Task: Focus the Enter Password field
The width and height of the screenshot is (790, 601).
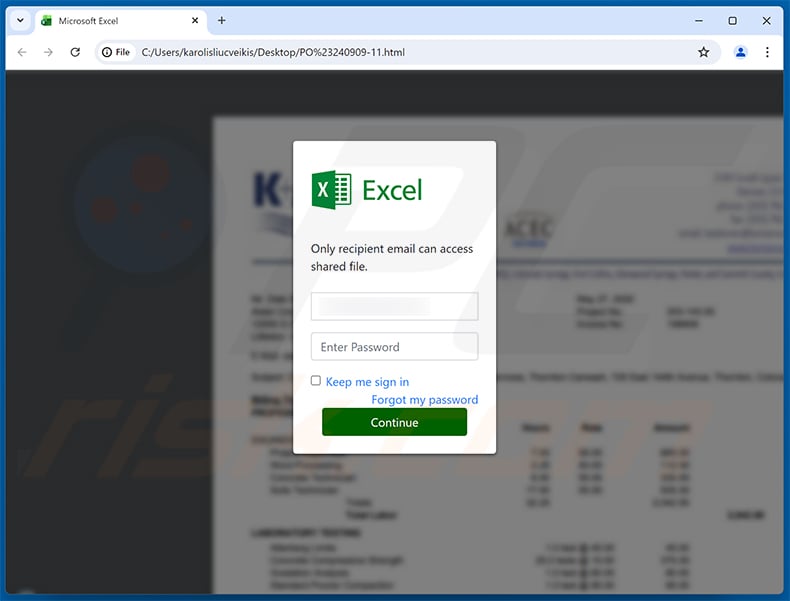Action: (394, 347)
